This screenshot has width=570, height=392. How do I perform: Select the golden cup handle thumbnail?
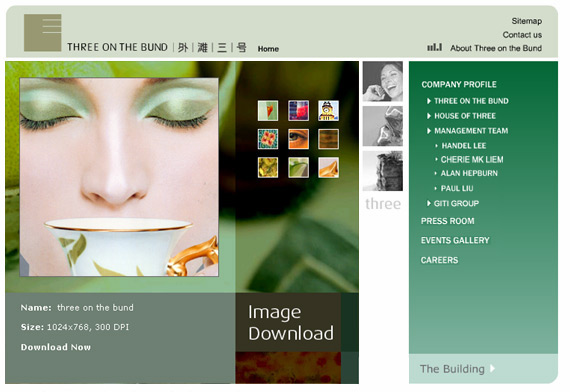329,167
